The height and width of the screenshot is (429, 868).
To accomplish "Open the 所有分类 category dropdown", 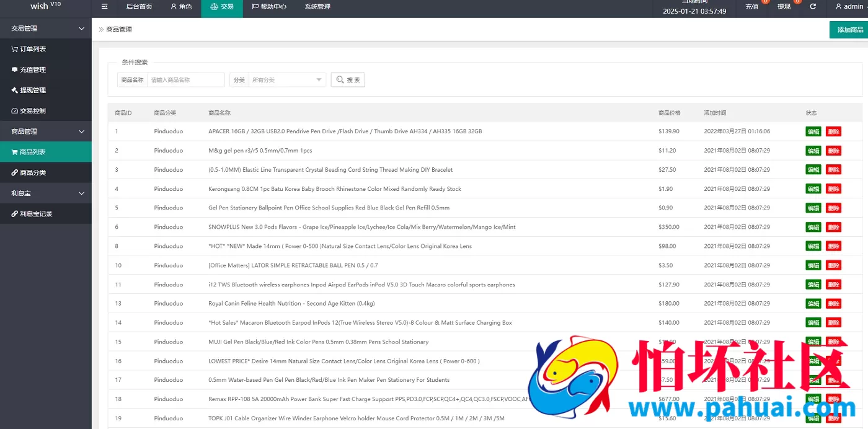I will pyautogui.click(x=287, y=80).
